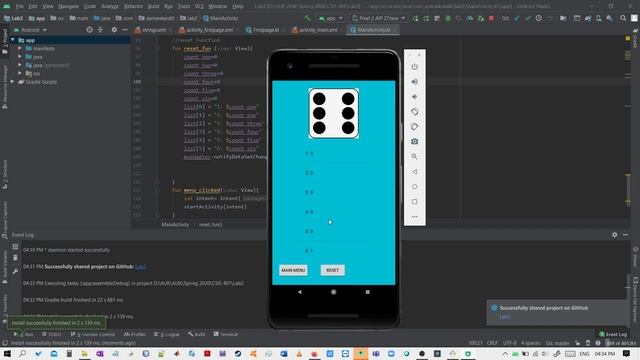Expand the java (generated) folder

[x=20, y=65]
